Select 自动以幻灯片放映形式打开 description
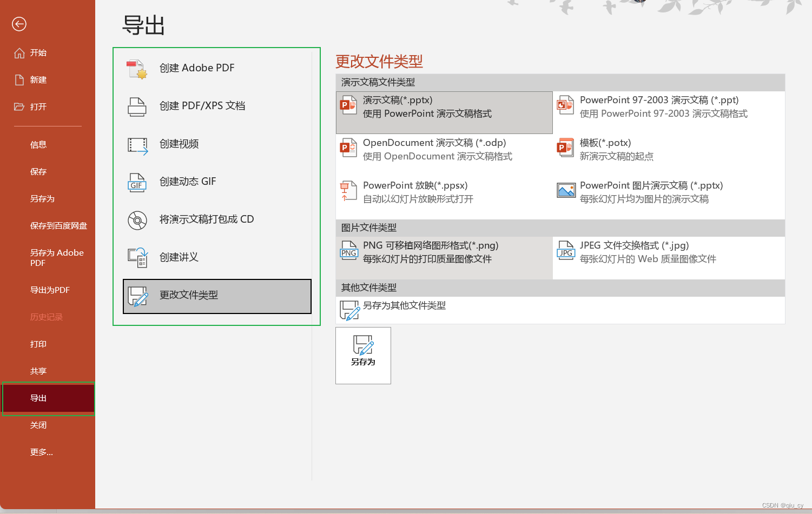The height and width of the screenshot is (514, 812). click(418, 199)
